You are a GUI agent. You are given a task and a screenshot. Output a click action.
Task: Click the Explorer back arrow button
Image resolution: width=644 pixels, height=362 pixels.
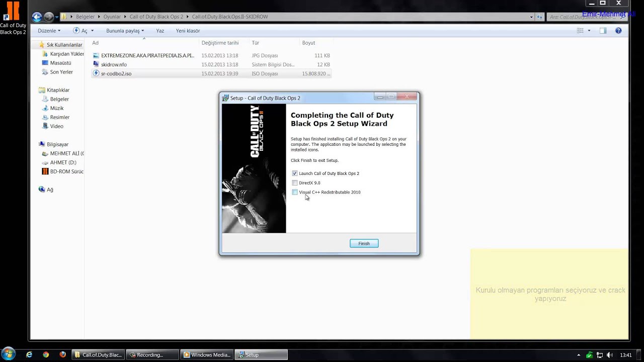(36, 17)
